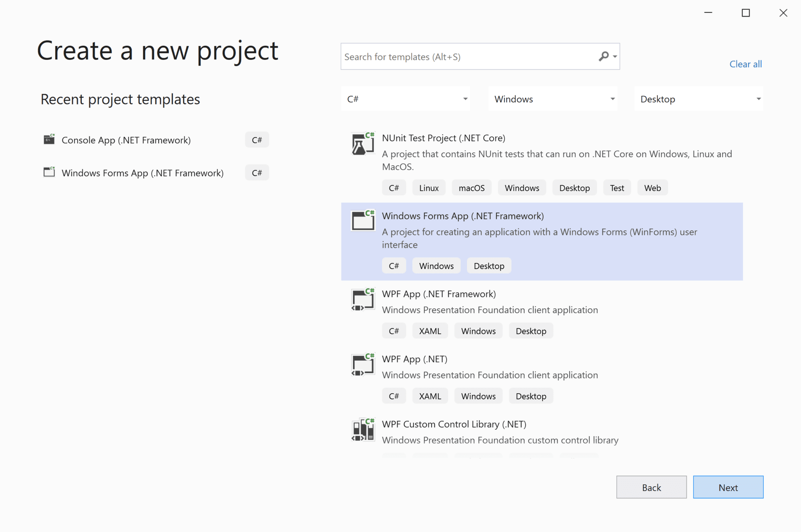This screenshot has height=532, width=801.
Task: Click the Console App recent template icon
Action: (x=49, y=139)
